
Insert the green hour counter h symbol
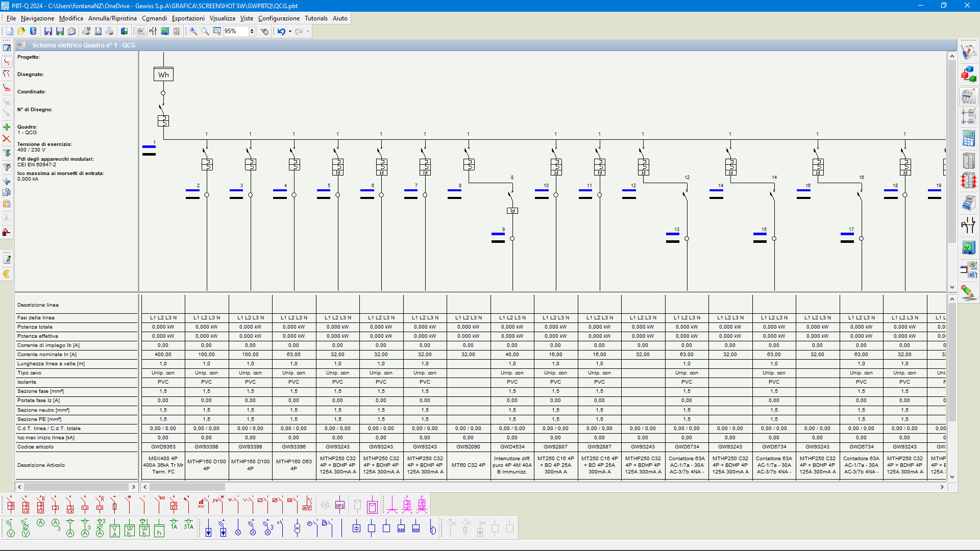click(x=159, y=528)
